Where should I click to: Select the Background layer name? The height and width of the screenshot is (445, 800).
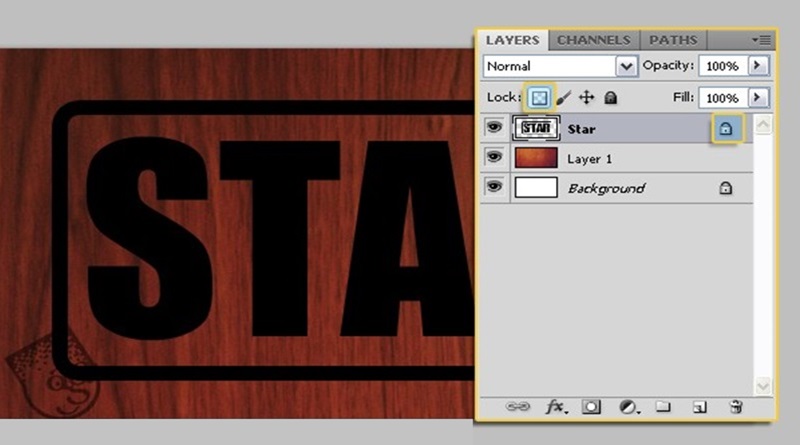click(606, 189)
